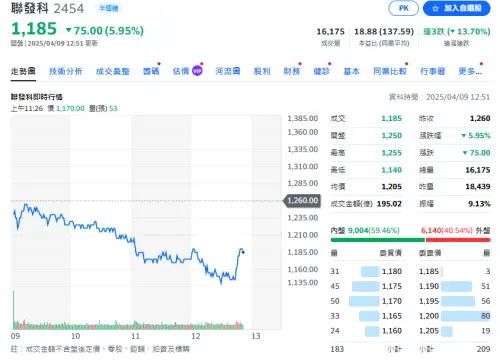Open the 同業比較 tab

pos(390,71)
